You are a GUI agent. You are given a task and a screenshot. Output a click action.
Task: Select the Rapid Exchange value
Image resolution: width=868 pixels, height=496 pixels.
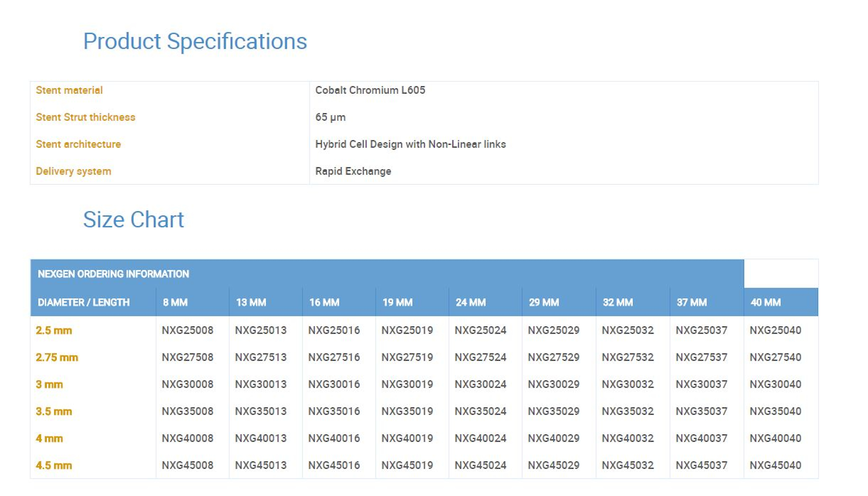pyautogui.click(x=353, y=171)
